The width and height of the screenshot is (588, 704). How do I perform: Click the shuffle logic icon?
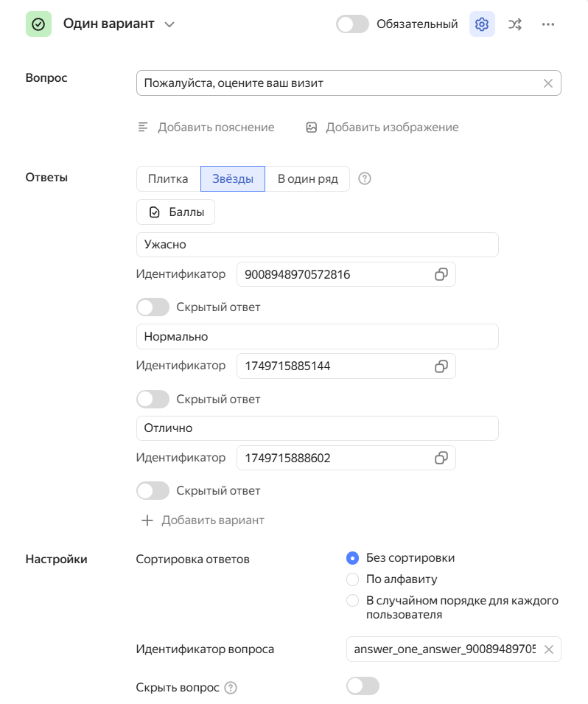coord(515,24)
